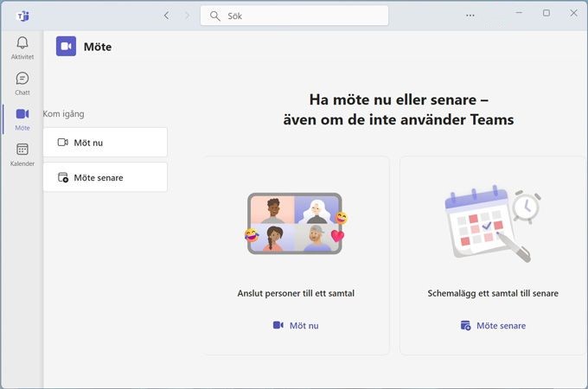Screen dimensions: 588x389
Task: Open the Kalender sidebar icon
Action: 22,150
